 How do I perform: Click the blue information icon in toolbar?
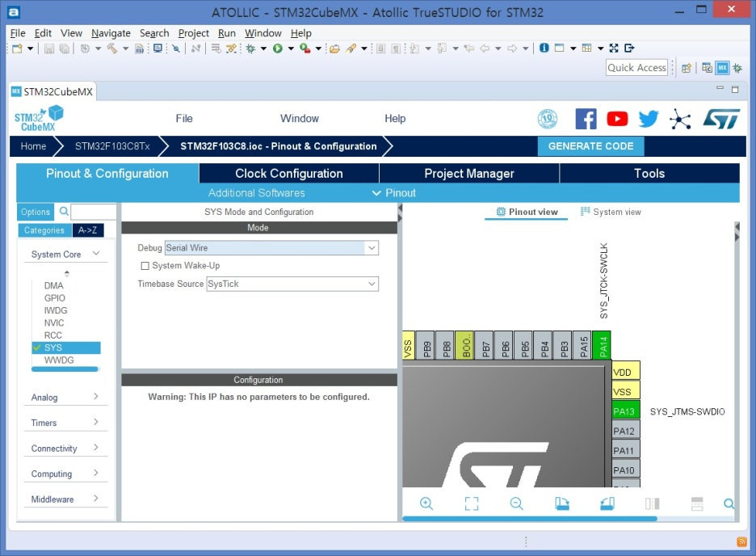pos(544,48)
